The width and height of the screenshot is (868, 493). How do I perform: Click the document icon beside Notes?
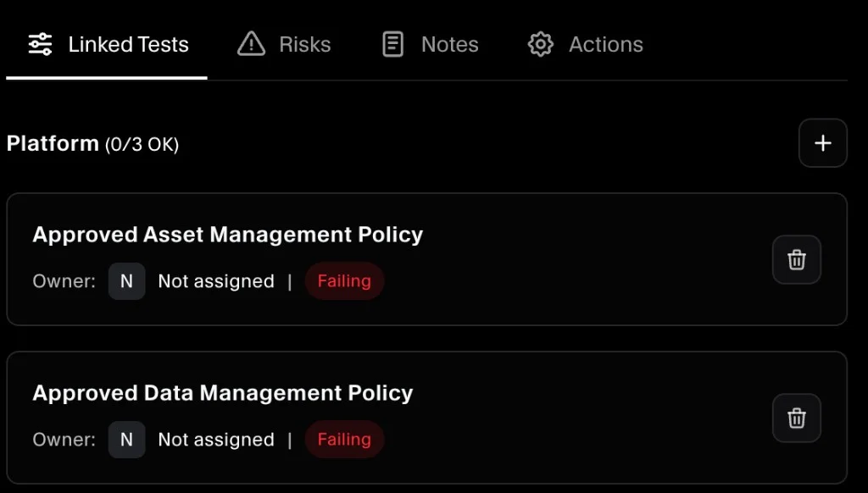point(392,43)
